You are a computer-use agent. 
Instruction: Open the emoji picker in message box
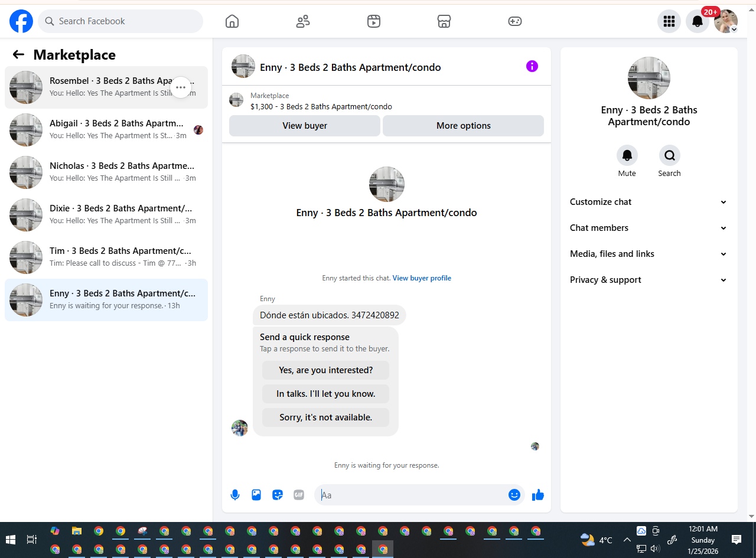[x=514, y=495]
